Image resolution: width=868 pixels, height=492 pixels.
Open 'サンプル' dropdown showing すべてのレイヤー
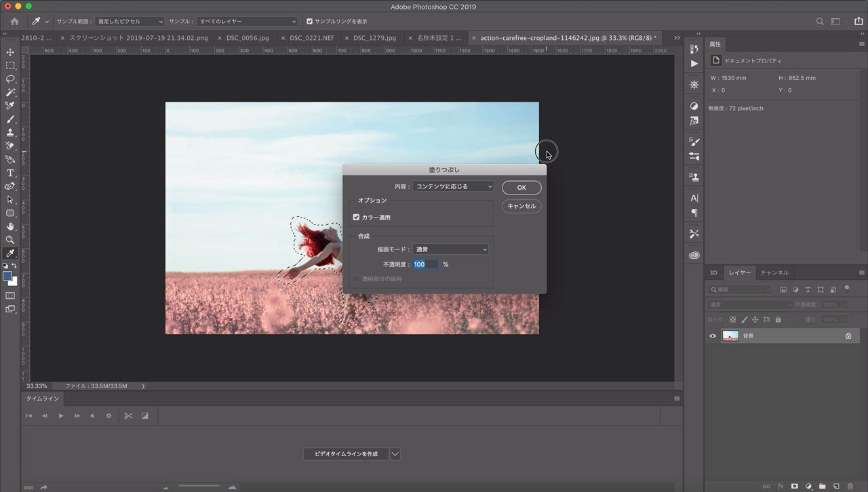click(x=247, y=21)
